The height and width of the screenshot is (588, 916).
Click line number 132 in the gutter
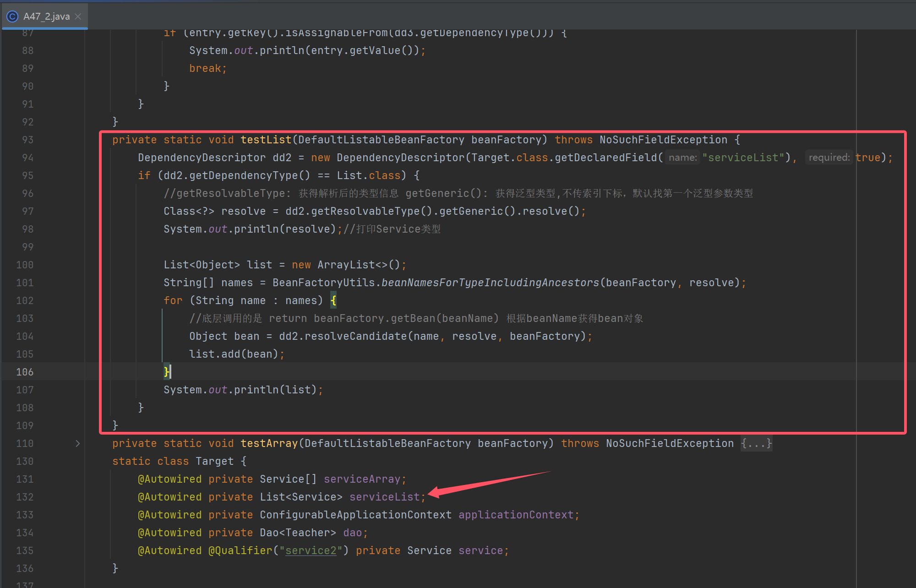point(25,497)
